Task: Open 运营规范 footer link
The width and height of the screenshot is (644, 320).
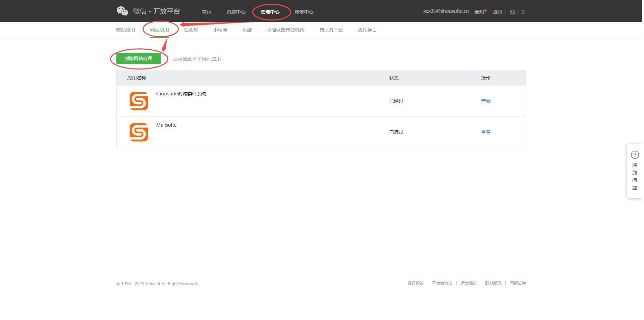Action: [469, 283]
